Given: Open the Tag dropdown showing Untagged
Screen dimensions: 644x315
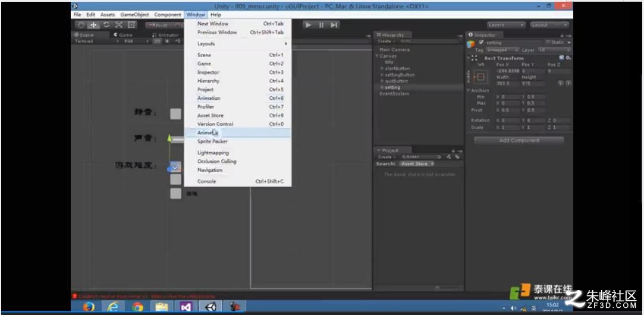Looking at the screenshot, I should pyautogui.click(x=502, y=50).
